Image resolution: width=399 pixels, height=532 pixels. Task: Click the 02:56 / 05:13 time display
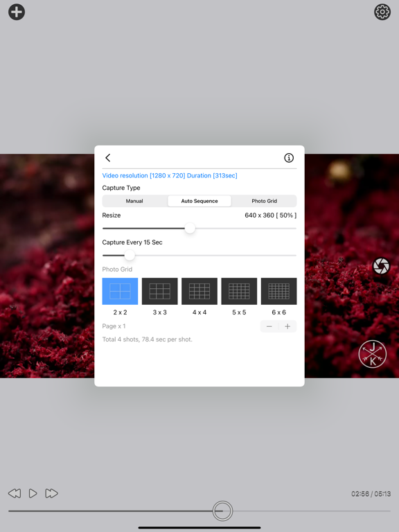pyautogui.click(x=371, y=494)
